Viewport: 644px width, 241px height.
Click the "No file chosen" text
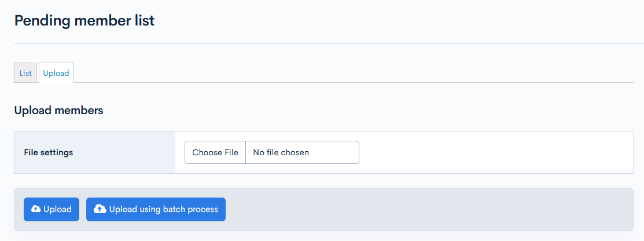point(281,152)
